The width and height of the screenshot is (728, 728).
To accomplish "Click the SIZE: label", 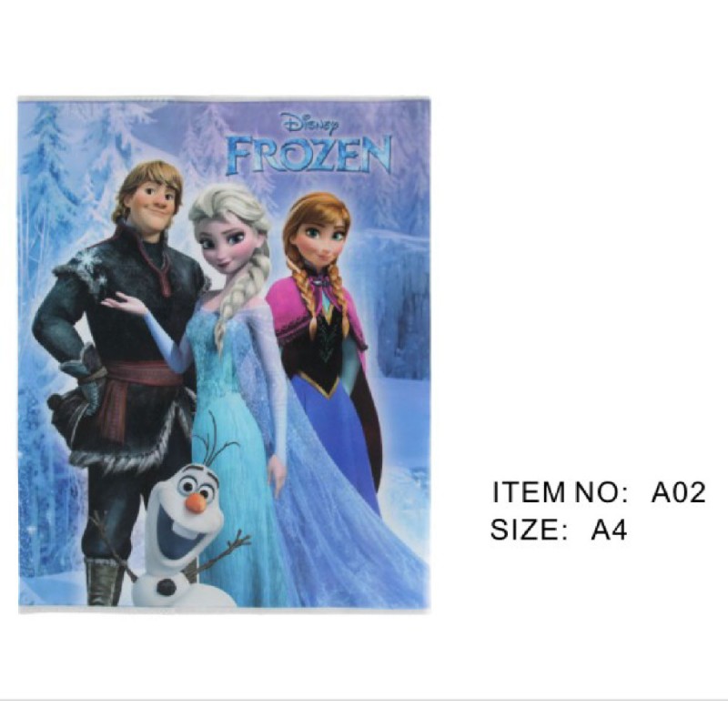I will click(x=530, y=530).
